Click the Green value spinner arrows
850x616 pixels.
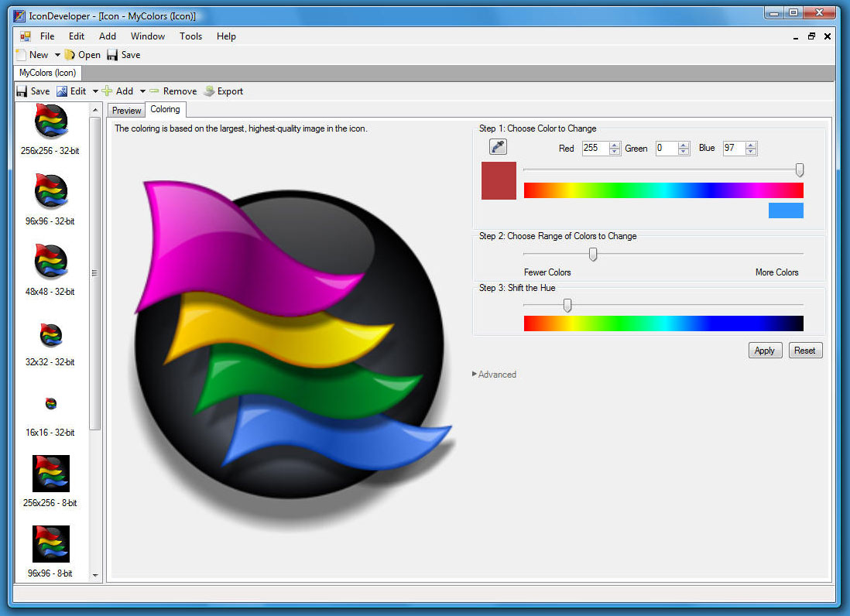(684, 148)
